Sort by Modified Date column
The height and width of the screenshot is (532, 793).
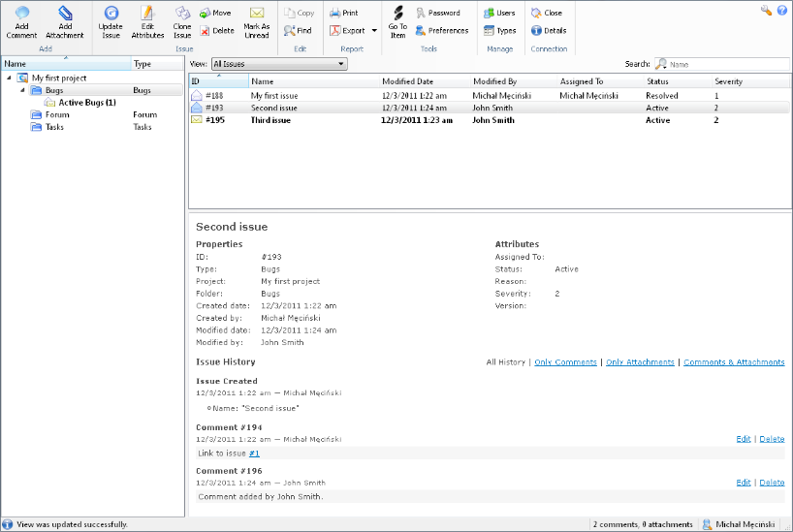[x=425, y=80]
